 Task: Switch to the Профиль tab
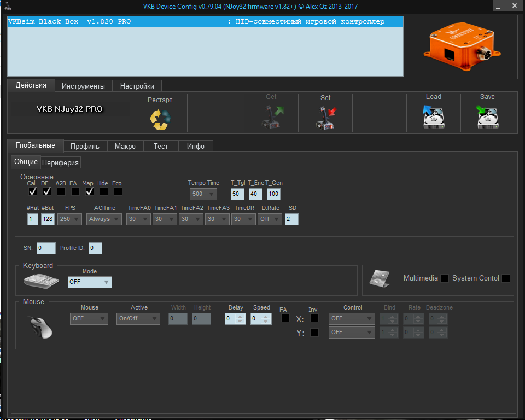(85, 147)
